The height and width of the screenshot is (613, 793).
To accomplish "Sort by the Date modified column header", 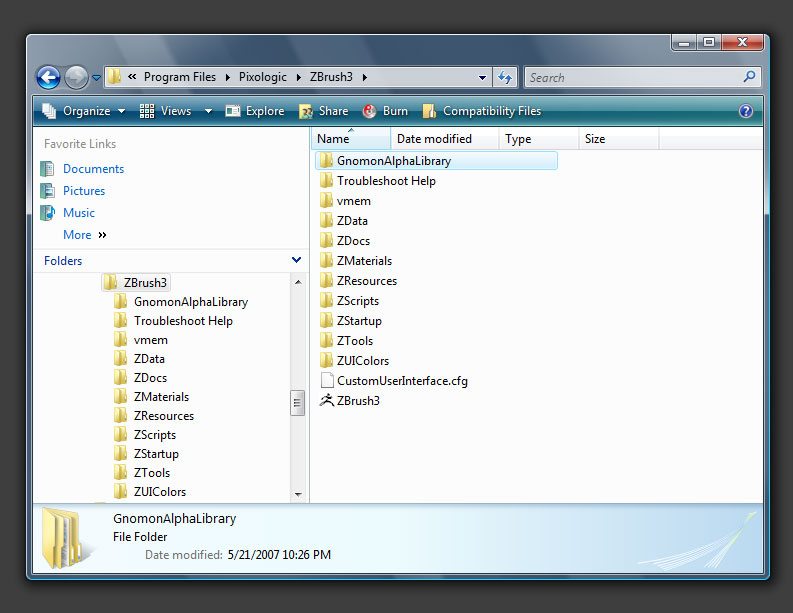I will pyautogui.click(x=434, y=139).
